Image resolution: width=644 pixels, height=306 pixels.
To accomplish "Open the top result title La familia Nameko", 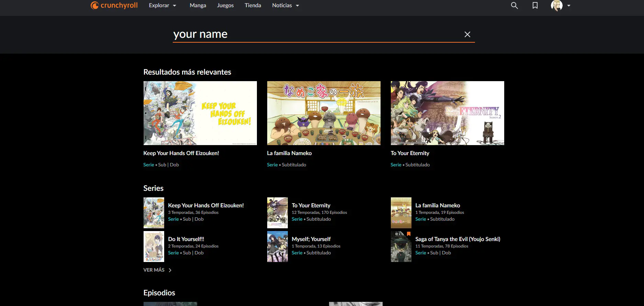I will (290, 153).
